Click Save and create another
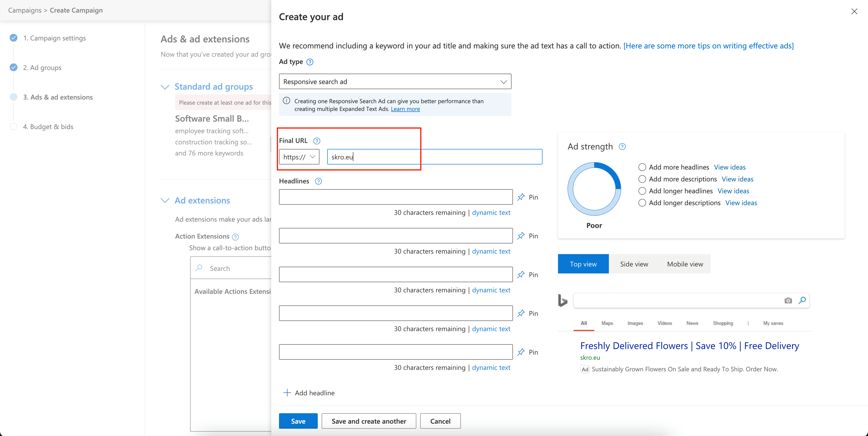 pyautogui.click(x=369, y=421)
